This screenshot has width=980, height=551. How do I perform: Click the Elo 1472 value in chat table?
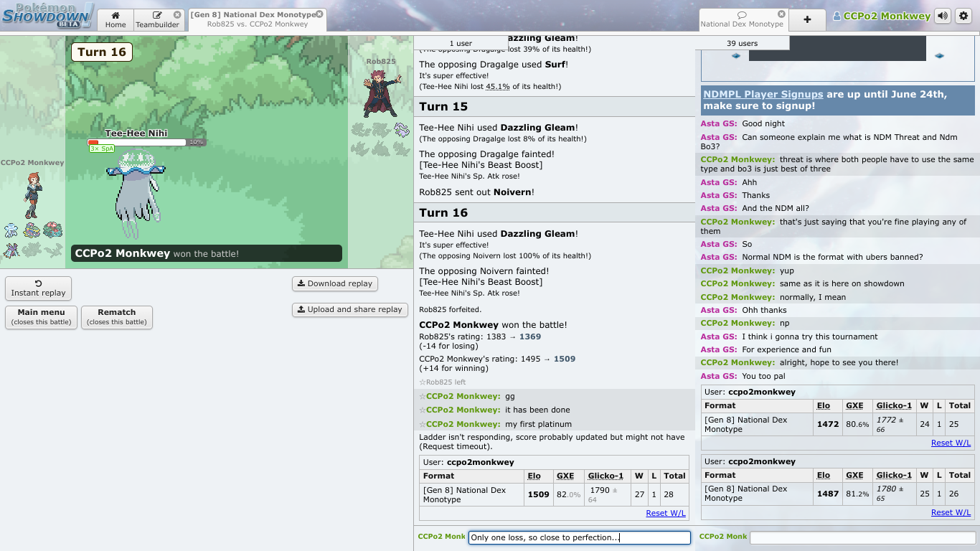click(827, 424)
